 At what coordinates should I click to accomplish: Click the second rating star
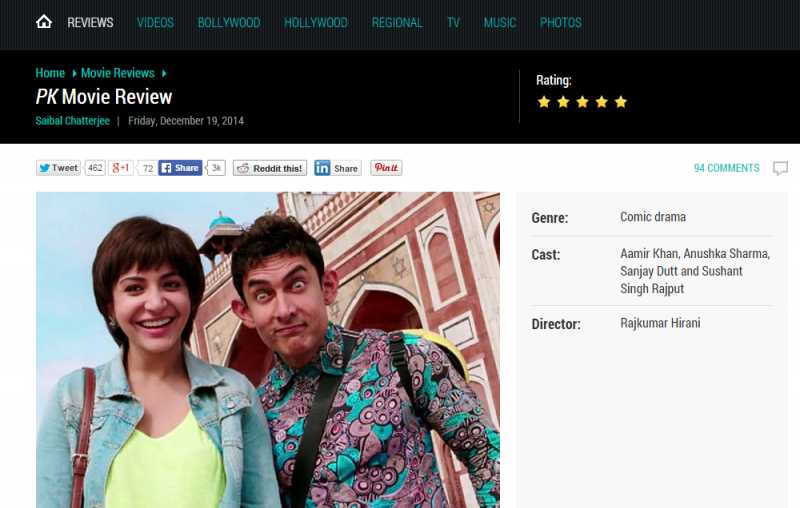point(563,102)
